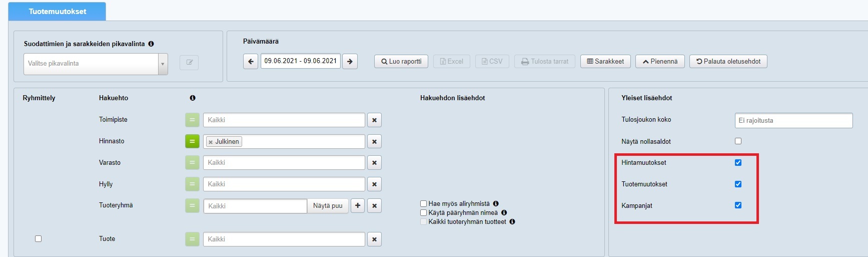Show the product group tree via Näytä puu
This screenshot has height=257, width=868.
(328, 206)
